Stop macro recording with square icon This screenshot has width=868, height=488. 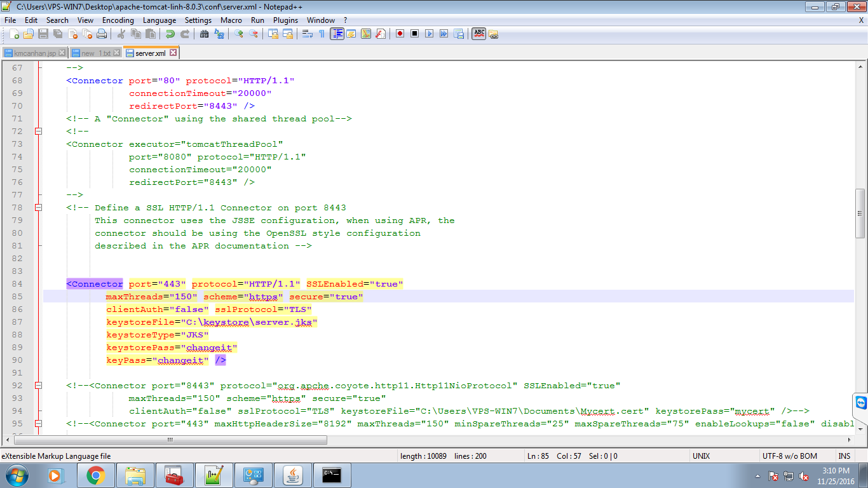414,34
